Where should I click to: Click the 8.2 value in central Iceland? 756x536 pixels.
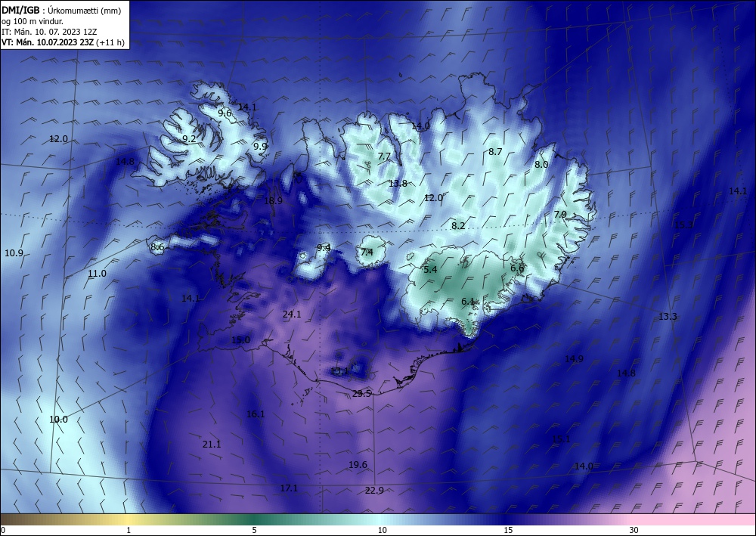click(x=458, y=225)
